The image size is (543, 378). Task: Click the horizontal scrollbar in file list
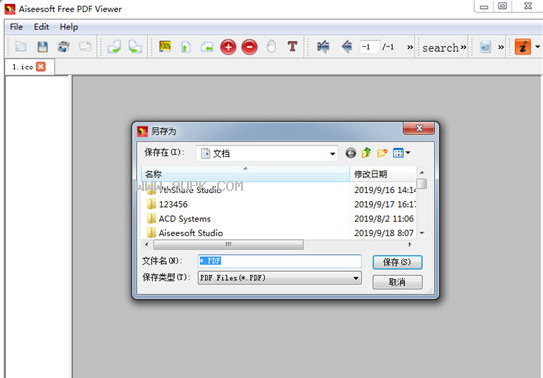tap(229, 244)
